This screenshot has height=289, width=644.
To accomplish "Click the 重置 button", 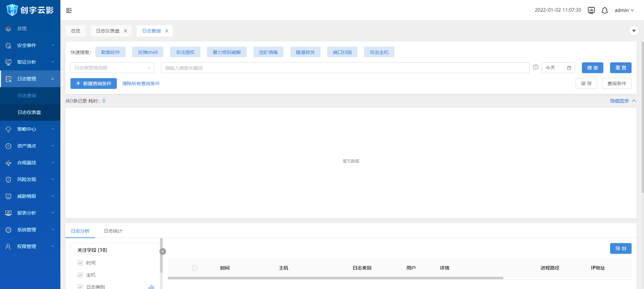I will coord(621,68).
